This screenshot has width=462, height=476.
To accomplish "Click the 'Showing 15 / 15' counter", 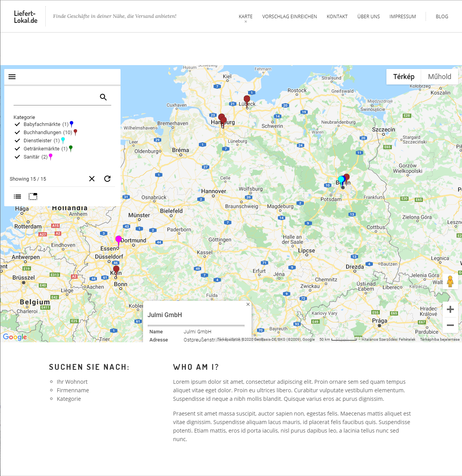I will coord(28,179).
